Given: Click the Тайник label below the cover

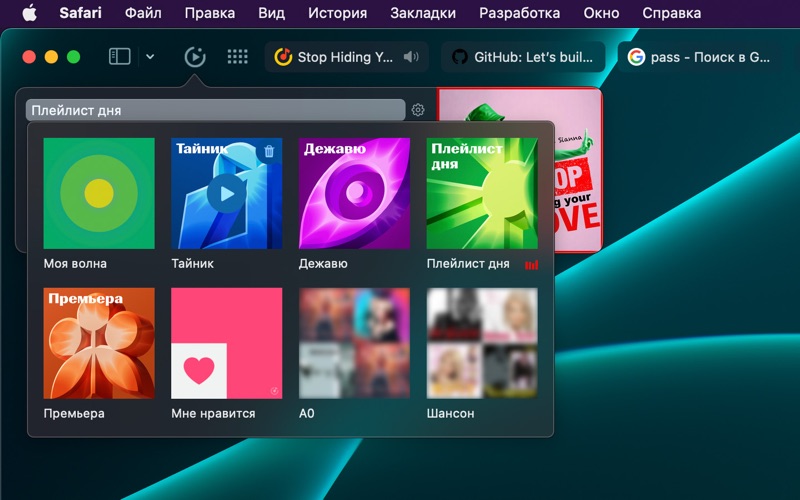Looking at the screenshot, I should [x=192, y=264].
